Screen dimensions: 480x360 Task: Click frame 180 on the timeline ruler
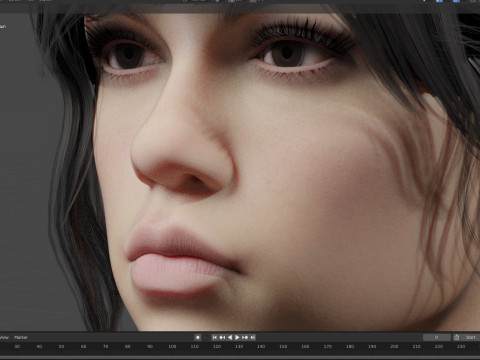(350, 347)
